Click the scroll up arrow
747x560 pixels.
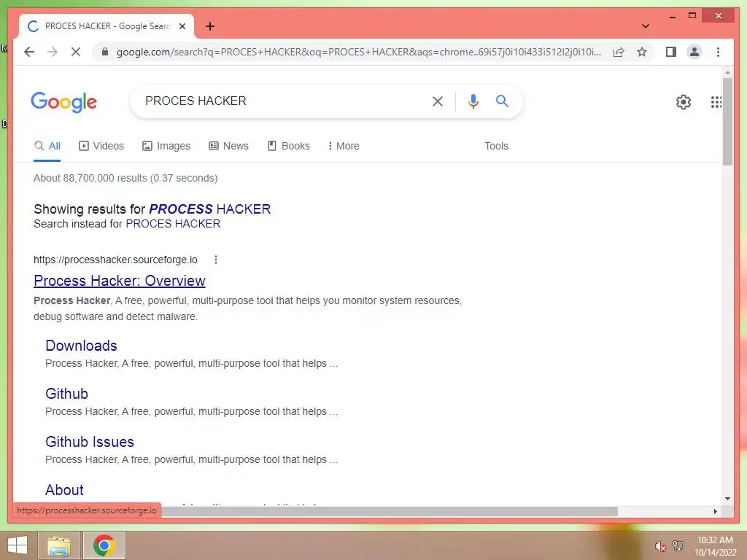pyautogui.click(x=727, y=72)
